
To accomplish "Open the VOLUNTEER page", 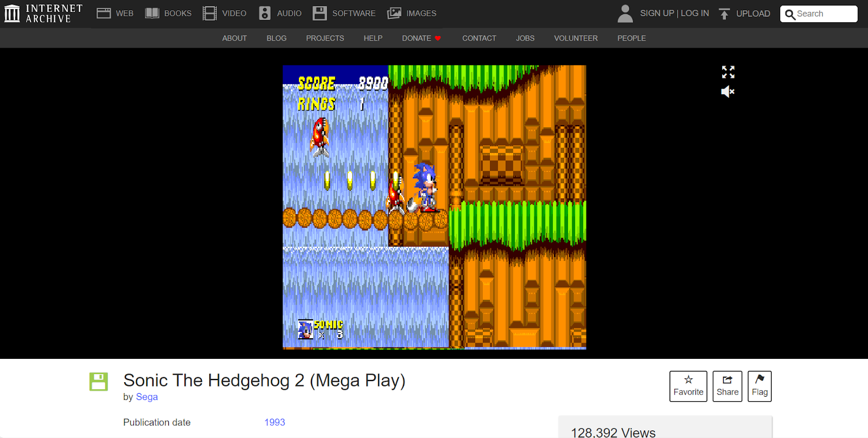I will pos(576,38).
